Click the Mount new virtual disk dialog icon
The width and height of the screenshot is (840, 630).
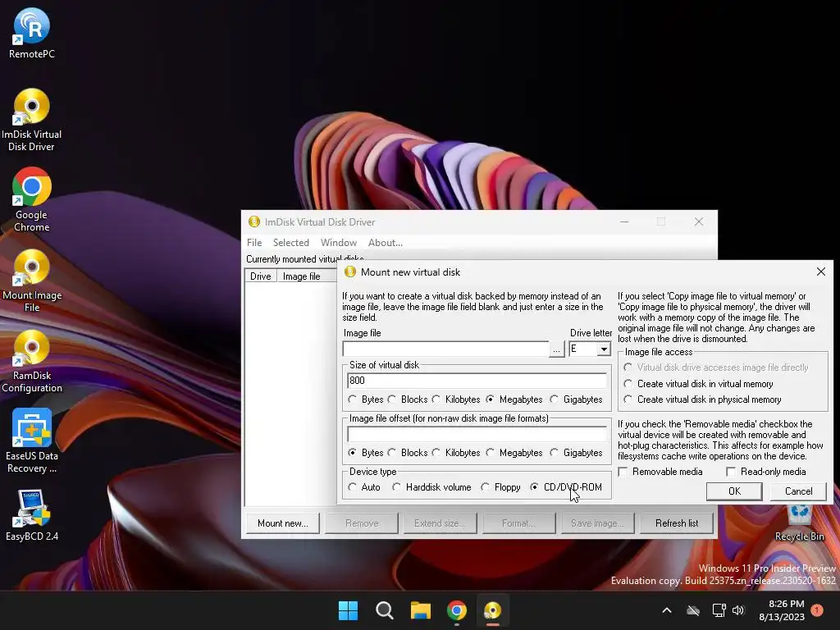[349, 272]
